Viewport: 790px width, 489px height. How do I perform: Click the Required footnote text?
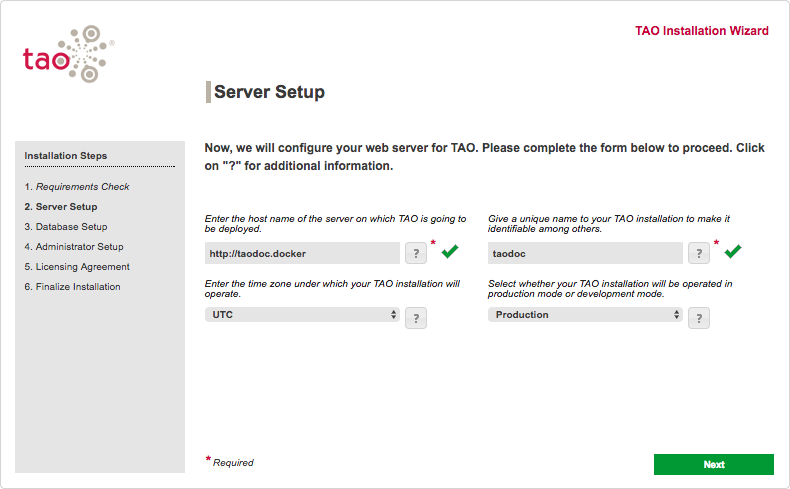click(233, 462)
